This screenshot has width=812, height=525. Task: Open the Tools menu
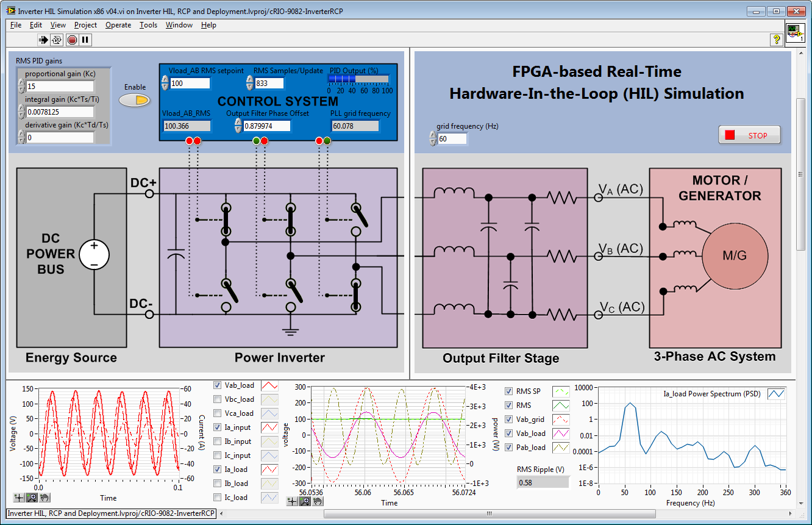coord(148,25)
